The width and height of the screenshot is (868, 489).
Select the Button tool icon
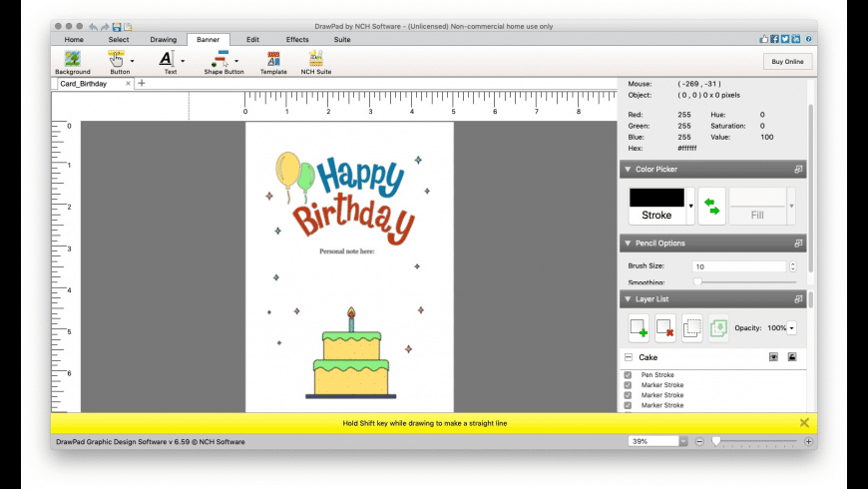(x=117, y=58)
